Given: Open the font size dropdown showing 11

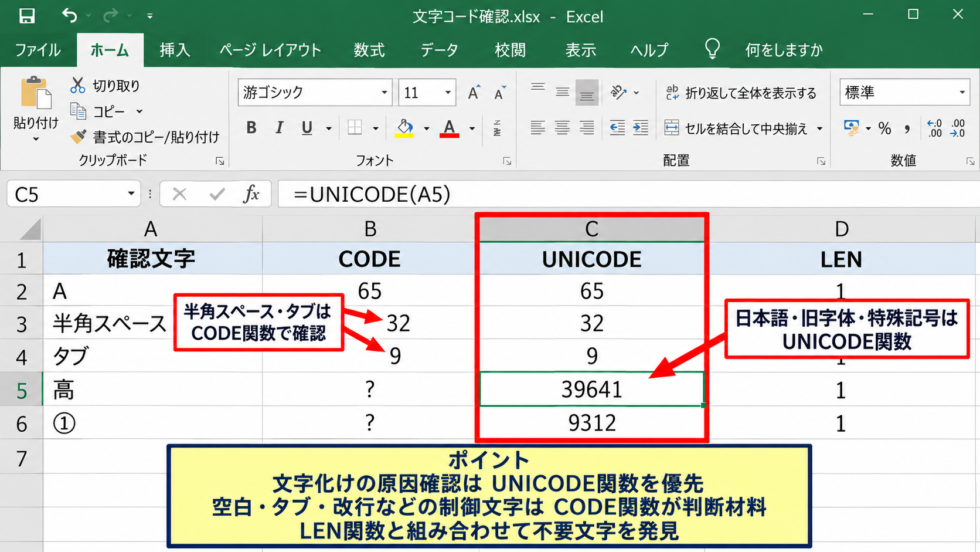Looking at the screenshot, I should [448, 93].
